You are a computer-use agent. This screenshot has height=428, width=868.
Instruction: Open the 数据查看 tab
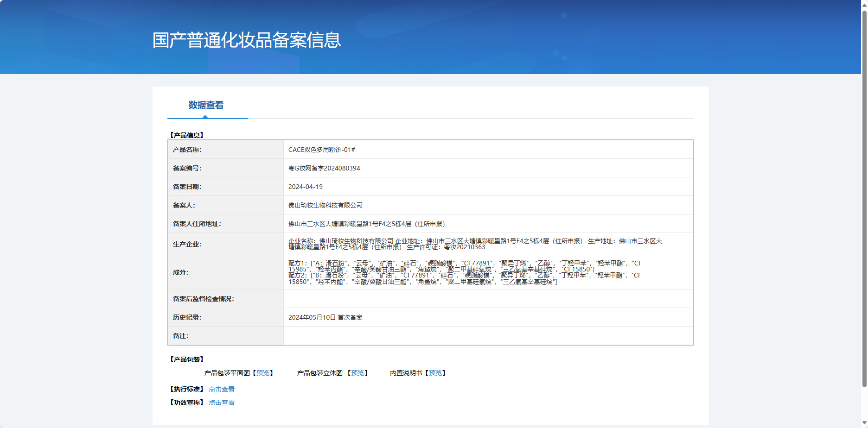pos(206,105)
